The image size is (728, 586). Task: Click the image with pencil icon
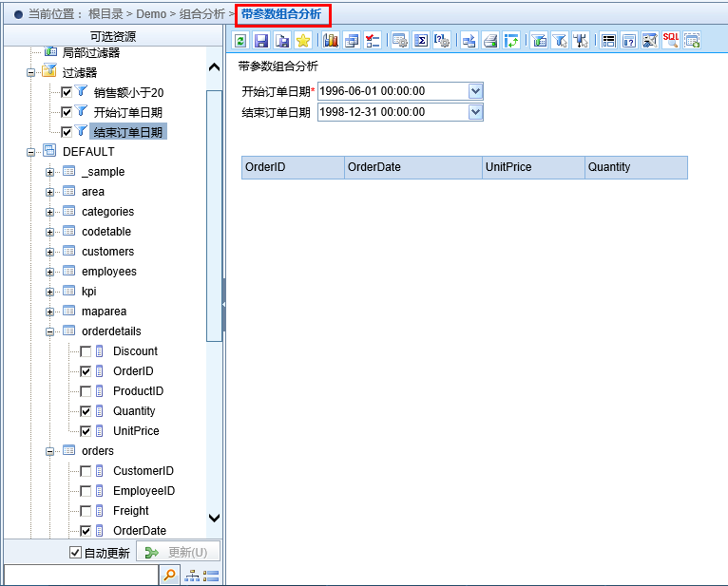click(650, 41)
